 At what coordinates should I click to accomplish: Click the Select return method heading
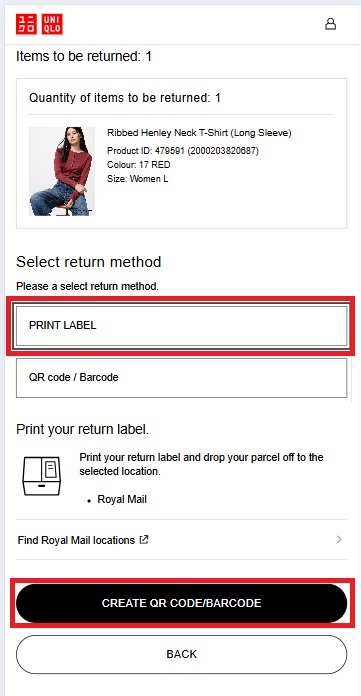point(89,262)
